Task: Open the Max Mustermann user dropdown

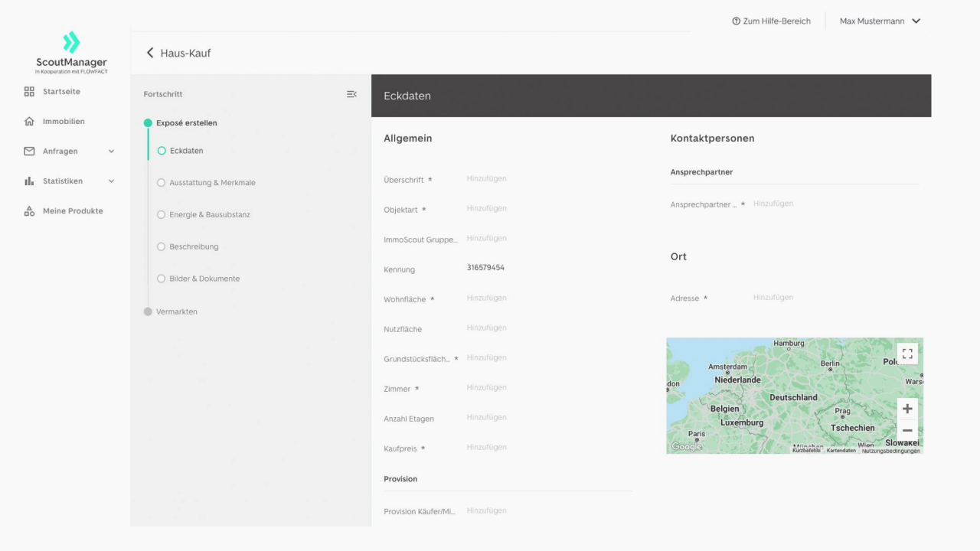Action: [x=880, y=21]
